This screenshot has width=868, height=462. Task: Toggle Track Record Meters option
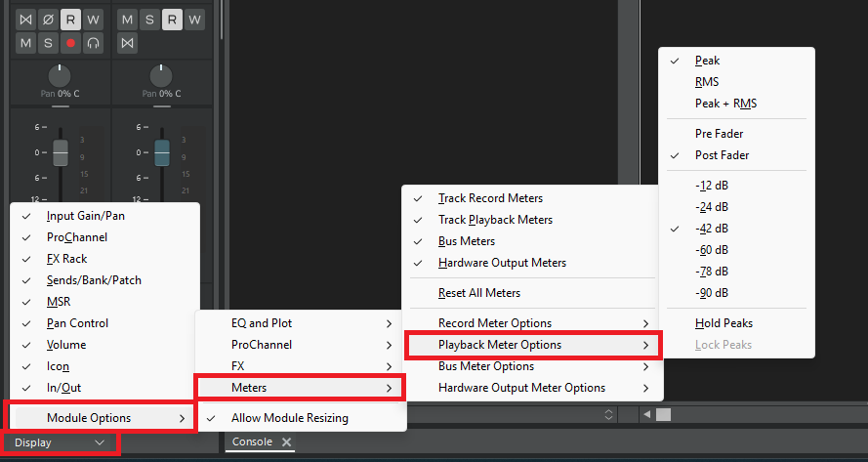click(490, 198)
